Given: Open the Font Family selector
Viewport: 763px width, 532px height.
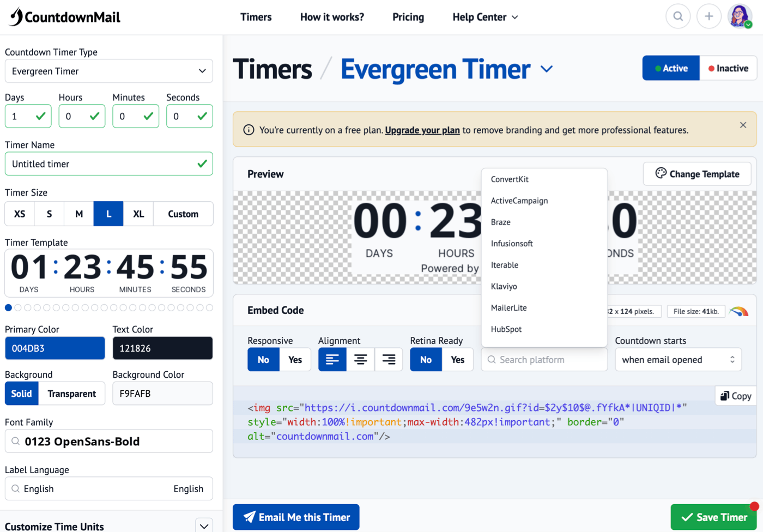Looking at the screenshot, I should (109, 441).
